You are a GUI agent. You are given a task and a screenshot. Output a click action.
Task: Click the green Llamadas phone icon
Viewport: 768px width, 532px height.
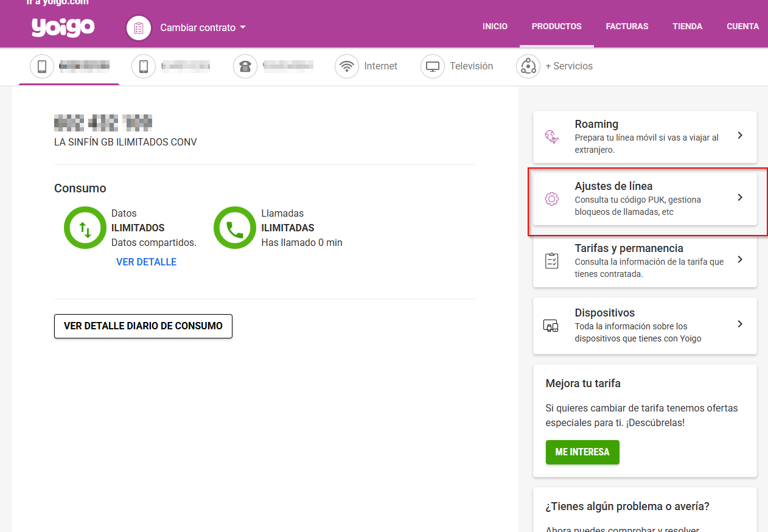coord(235,228)
